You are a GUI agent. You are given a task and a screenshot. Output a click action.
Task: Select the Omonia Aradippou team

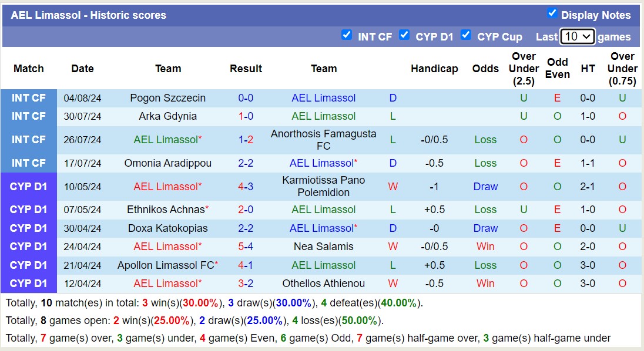(167, 163)
